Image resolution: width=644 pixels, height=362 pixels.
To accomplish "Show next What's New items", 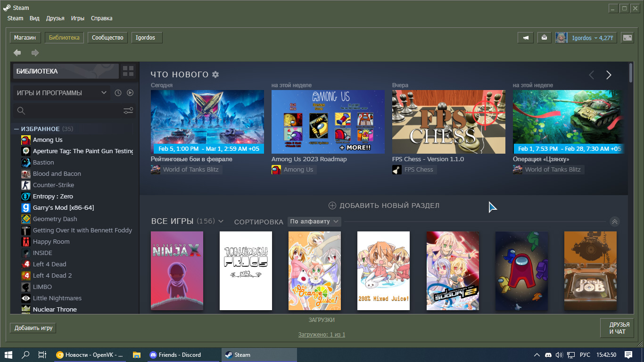I will click(x=609, y=75).
